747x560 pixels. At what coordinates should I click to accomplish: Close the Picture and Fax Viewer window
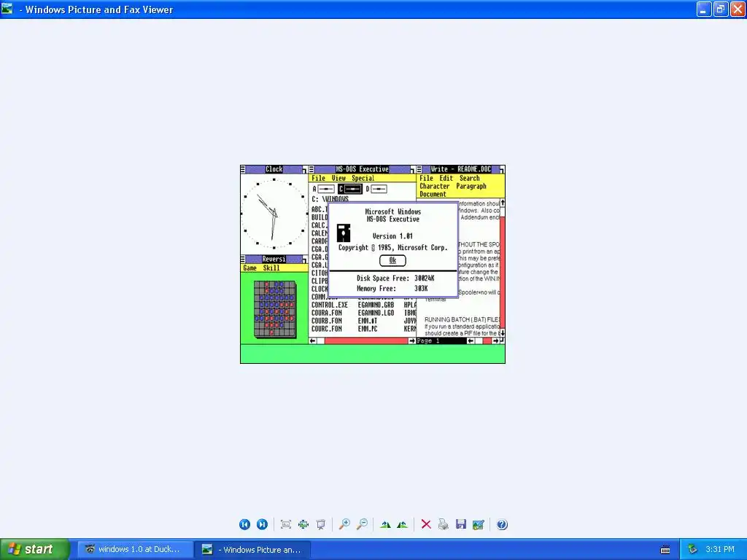tap(737, 9)
